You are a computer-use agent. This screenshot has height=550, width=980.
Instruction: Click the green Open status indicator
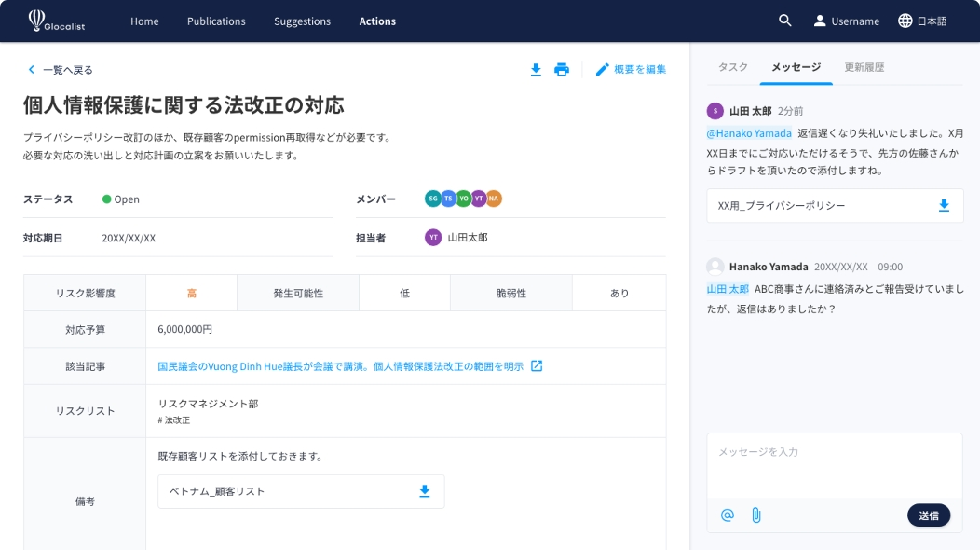click(x=106, y=199)
